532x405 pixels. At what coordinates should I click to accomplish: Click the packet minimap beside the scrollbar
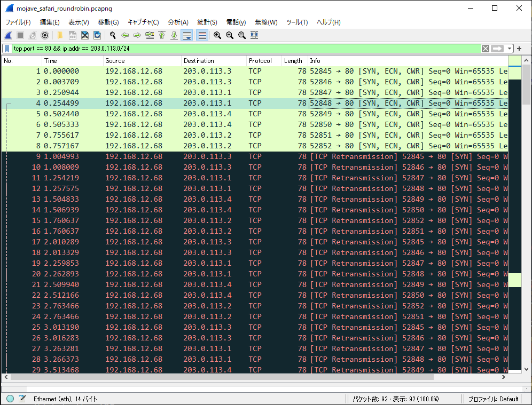coord(515,213)
